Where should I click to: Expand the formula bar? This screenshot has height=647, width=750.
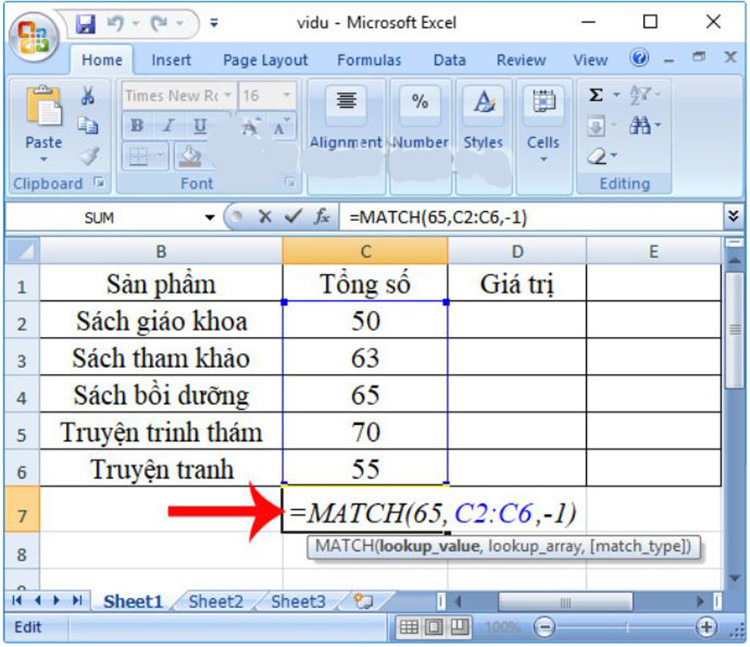click(x=734, y=216)
